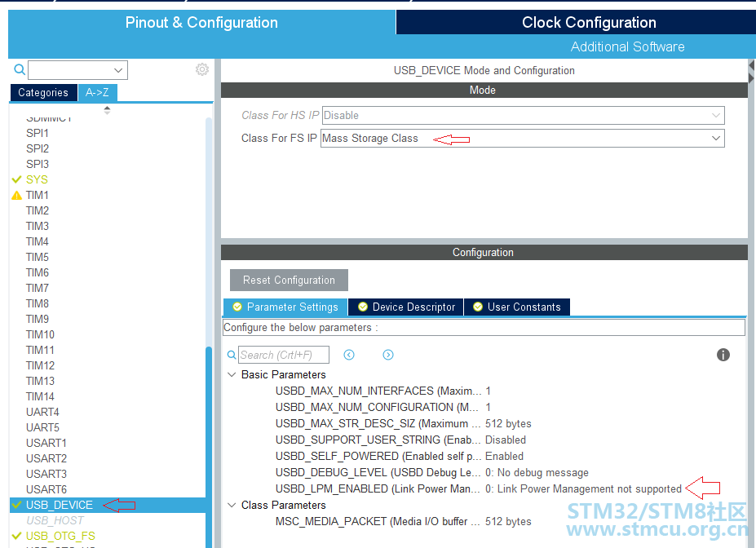The image size is (756, 548).
Task: Select USB_HOST in the peripheral list
Action: [55, 520]
